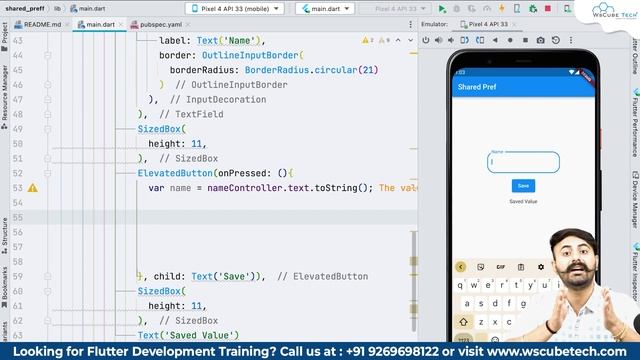The image size is (640, 360).
Task: Open the Device Manager side panel
Action: tap(635, 199)
